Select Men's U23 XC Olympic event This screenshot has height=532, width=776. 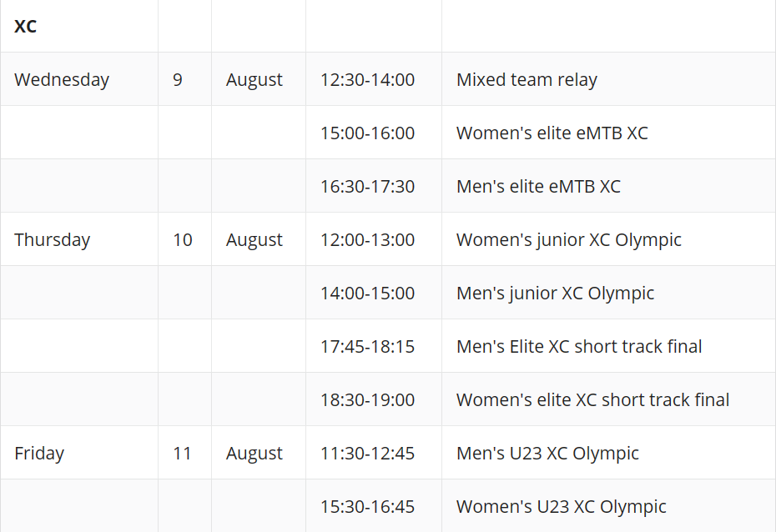pos(608,453)
